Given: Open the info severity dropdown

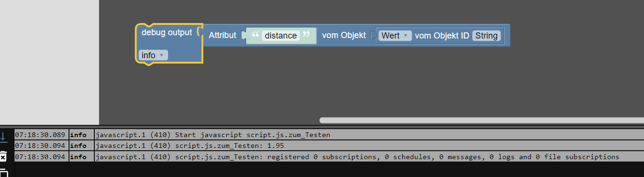Looking at the screenshot, I should pos(153,55).
